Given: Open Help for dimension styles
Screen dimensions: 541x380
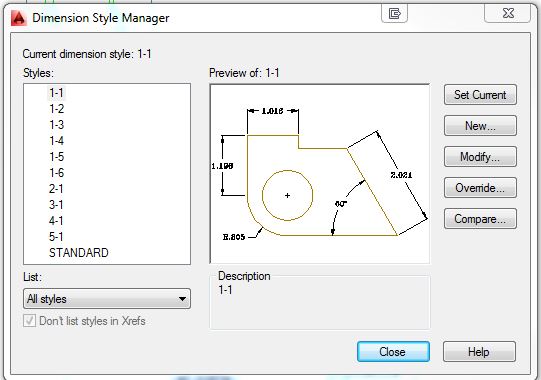Looking at the screenshot, I should (479, 352).
